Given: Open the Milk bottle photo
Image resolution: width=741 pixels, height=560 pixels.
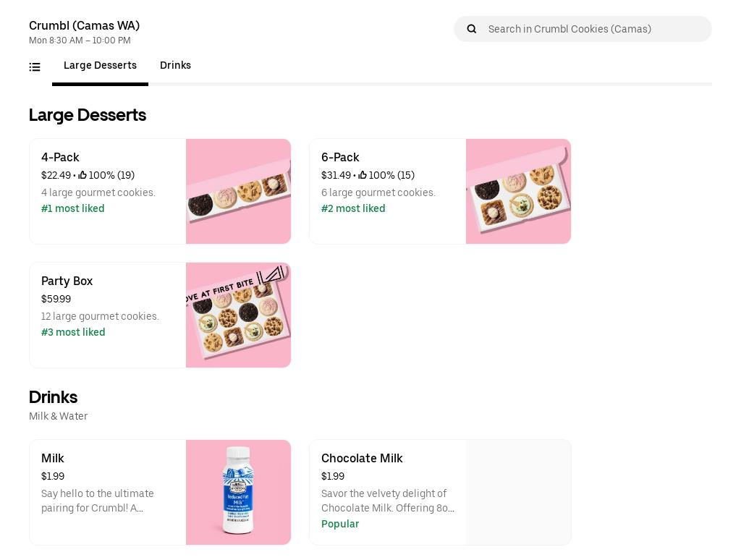Looking at the screenshot, I should (238, 493).
